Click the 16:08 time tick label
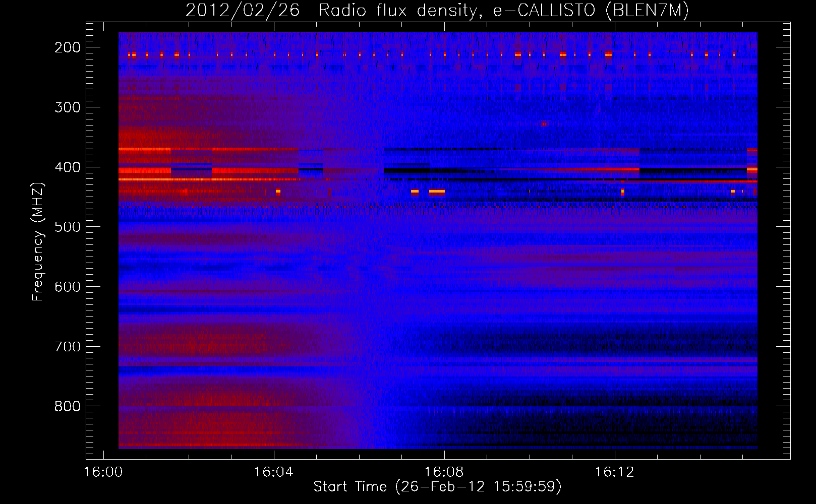This screenshot has width=816, height=504. tap(444, 472)
